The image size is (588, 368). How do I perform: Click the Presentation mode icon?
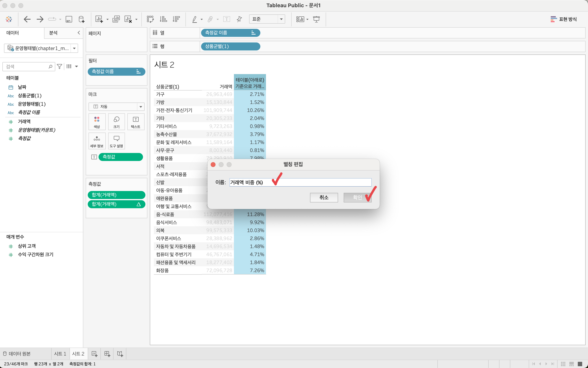tap(316, 19)
